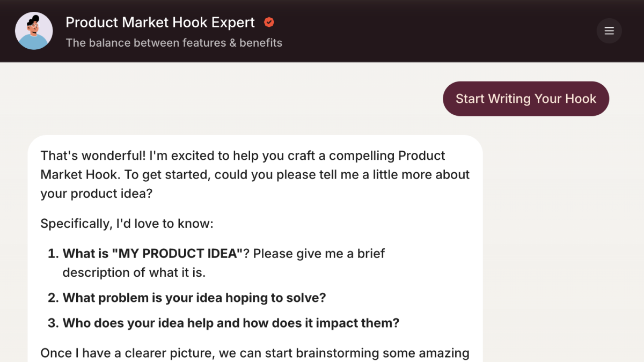Click "description of what it is." line
This screenshot has width=644, height=362.
[134, 272]
